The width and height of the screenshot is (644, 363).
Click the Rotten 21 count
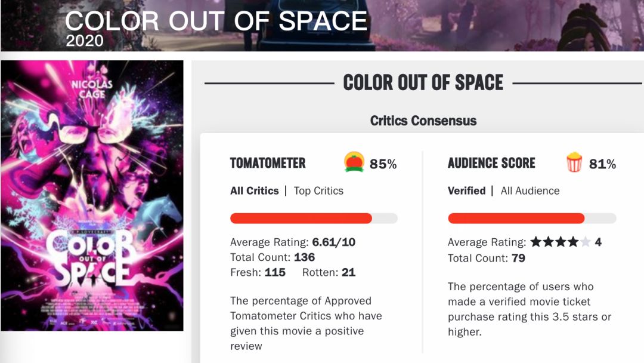tap(348, 272)
